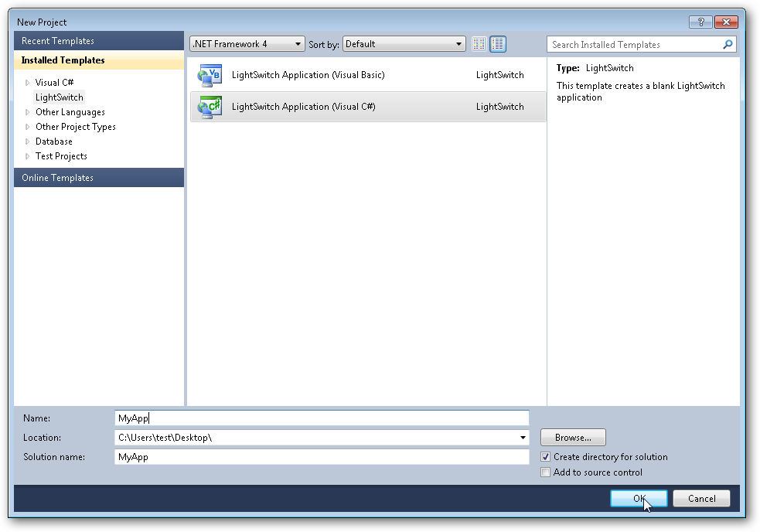Click OK to create the project
This screenshot has height=532, width=760.
[639, 499]
